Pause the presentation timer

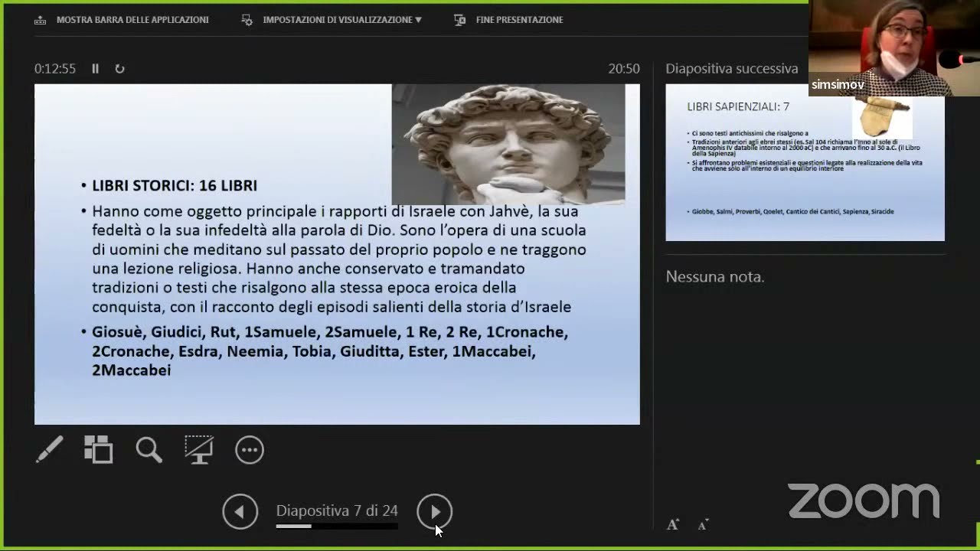tap(95, 69)
